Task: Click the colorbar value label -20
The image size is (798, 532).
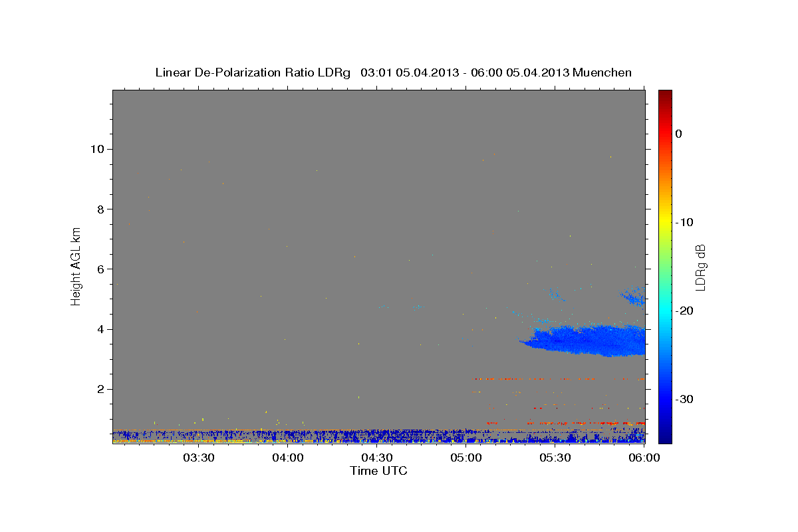Action: point(685,311)
